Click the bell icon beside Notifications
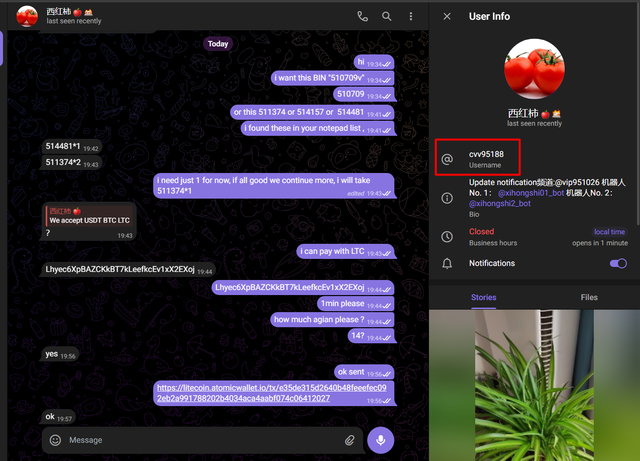The width and height of the screenshot is (640, 461). coord(448,264)
